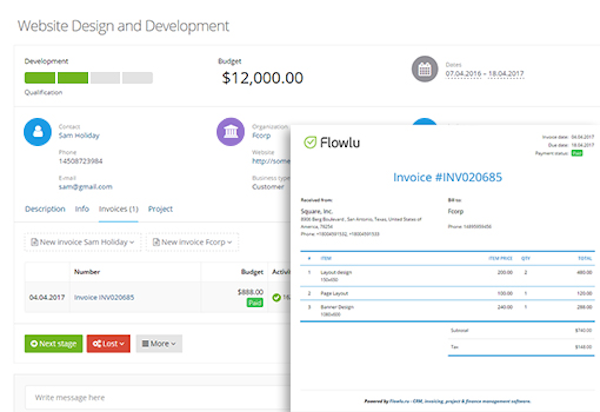This screenshot has height=412, width=600.
Task: Click the Number column header
Action: (x=87, y=272)
